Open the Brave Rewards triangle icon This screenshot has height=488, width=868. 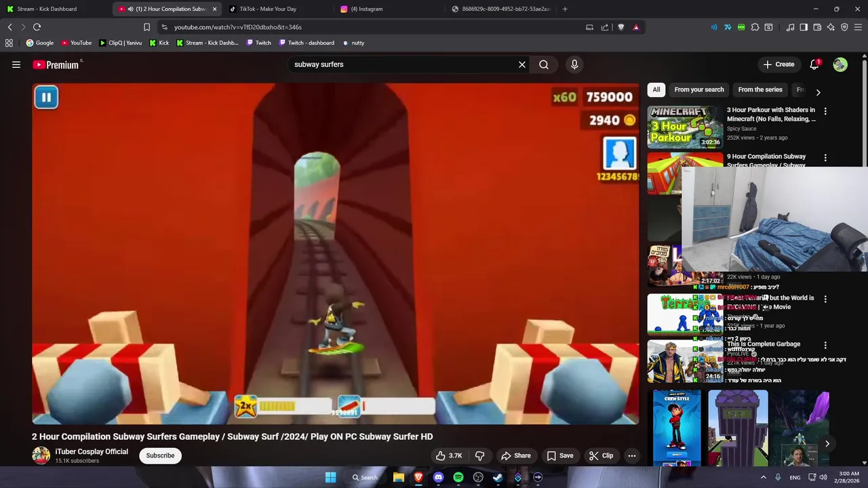(x=636, y=27)
